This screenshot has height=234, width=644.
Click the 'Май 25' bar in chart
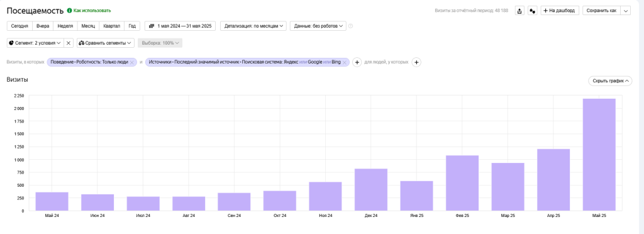(599, 155)
